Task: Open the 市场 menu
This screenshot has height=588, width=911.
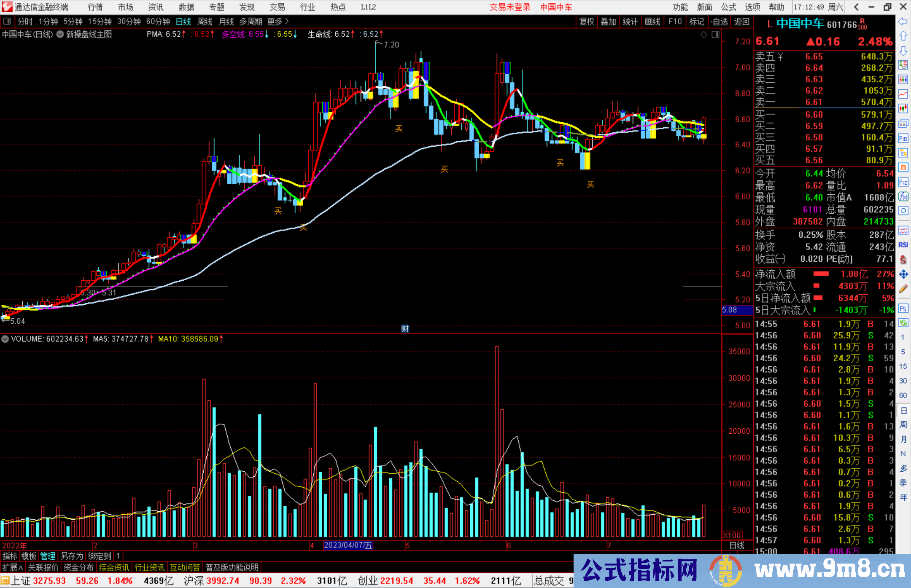Action: pyautogui.click(x=126, y=7)
